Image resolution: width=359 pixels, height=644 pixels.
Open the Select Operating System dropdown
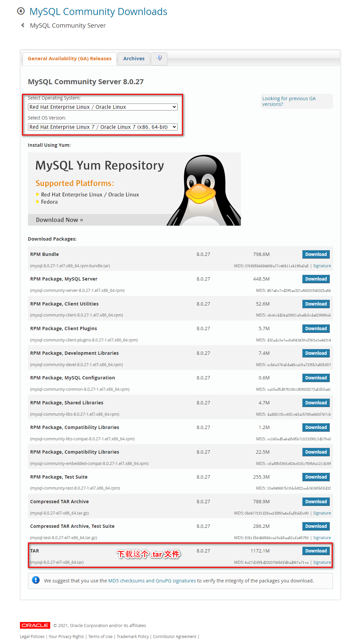103,107
